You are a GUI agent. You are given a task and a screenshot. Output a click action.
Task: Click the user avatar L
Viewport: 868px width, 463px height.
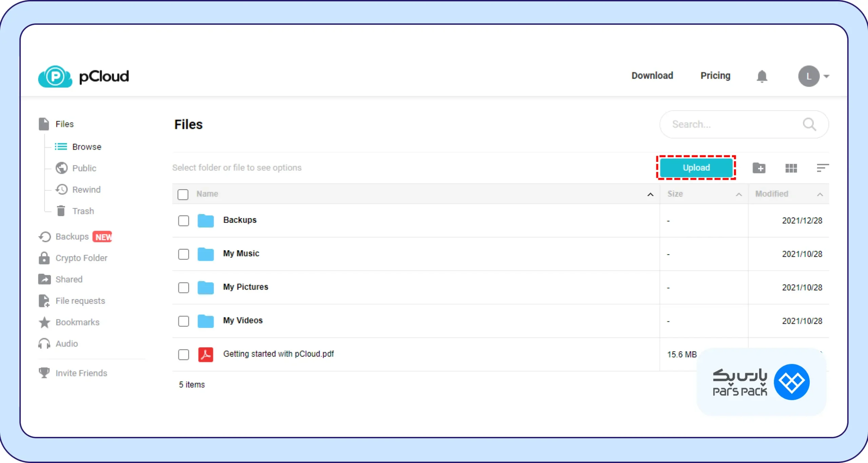[809, 76]
